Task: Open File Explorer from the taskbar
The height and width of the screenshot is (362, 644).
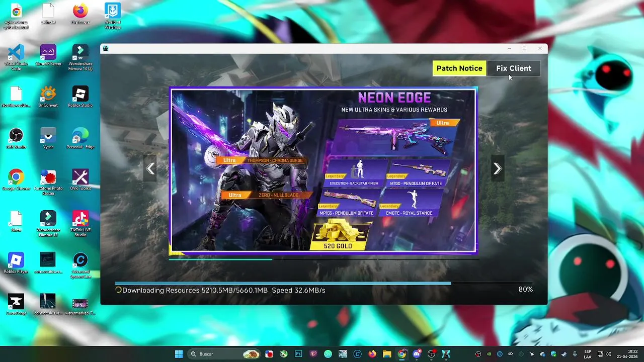Action: 387,354
